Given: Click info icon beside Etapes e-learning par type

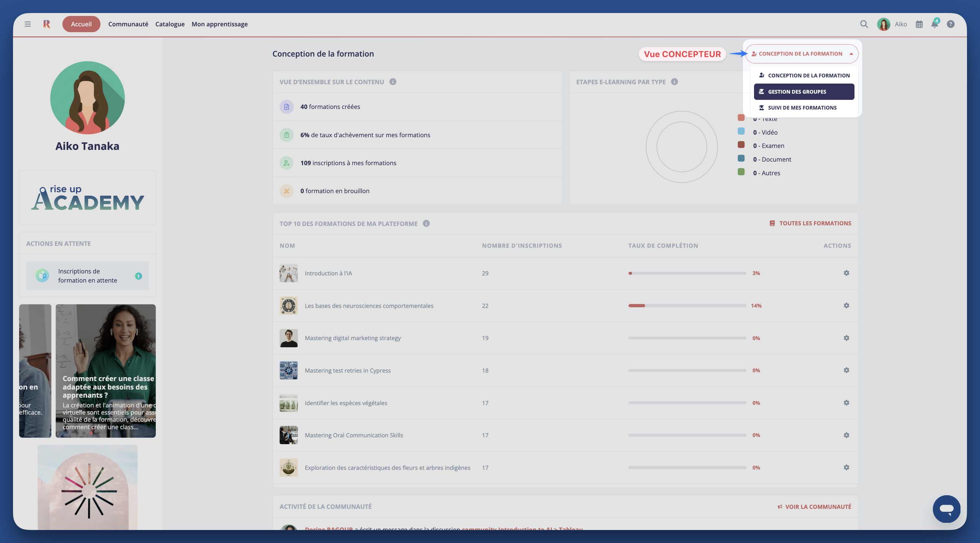Looking at the screenshot, I should [x=674, y=82].
